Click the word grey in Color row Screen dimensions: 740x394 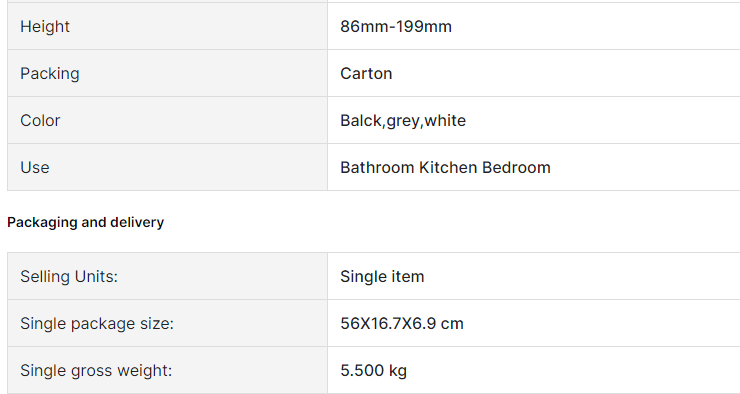point(403,122)
